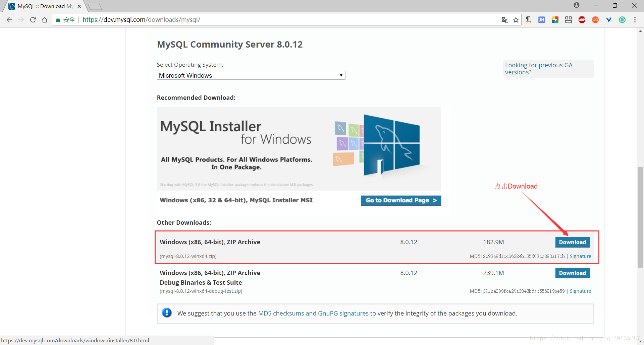The height and width of the screenshot is (345, 644).
Task: Click the green secure lock icon
Action: tap(58, 20)
